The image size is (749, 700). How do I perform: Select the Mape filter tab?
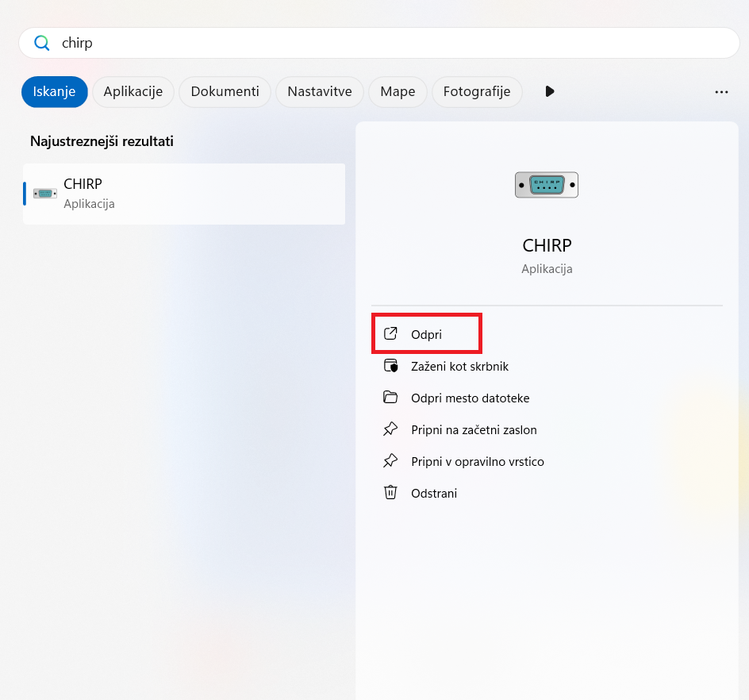click(398, 92)
